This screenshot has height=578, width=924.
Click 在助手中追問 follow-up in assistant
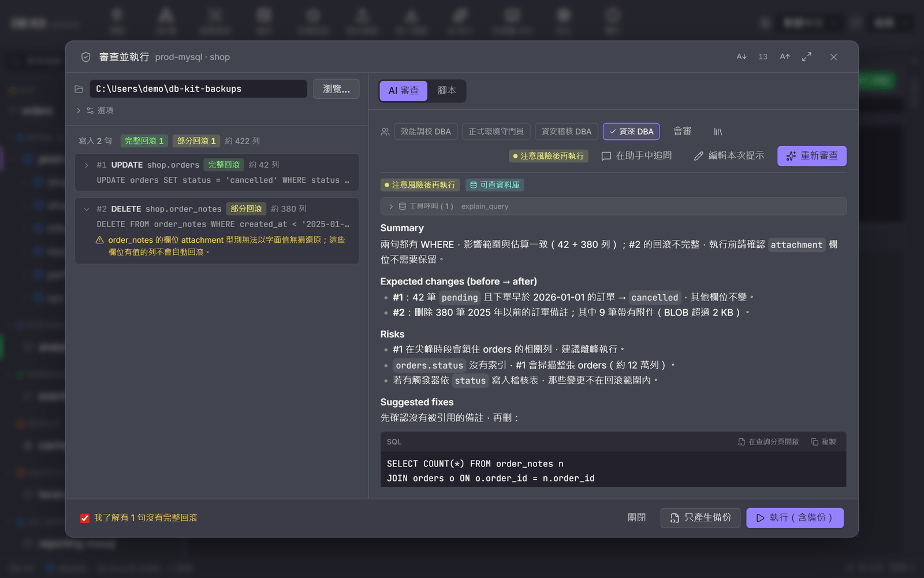(x=636, y=156)
